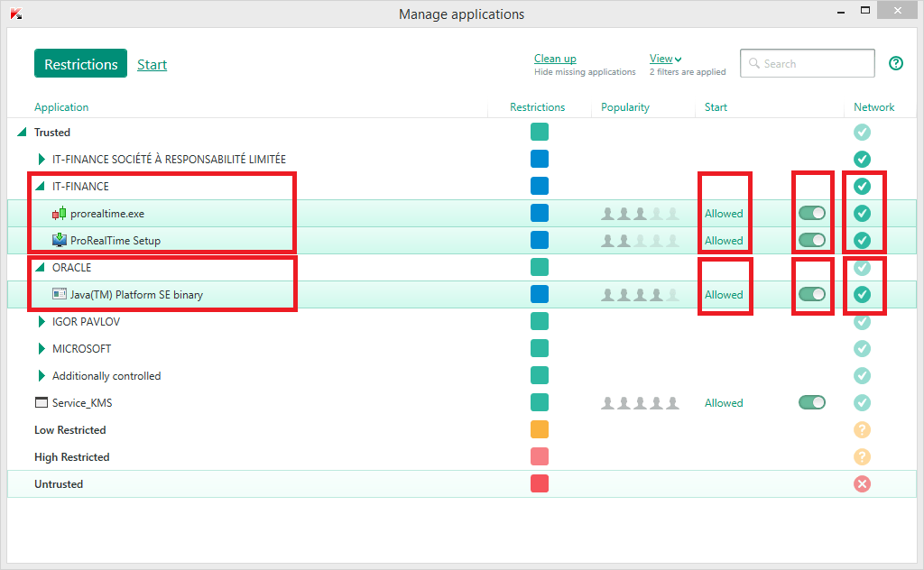The height and width of the screenshot is (570, 924).
Task: Click network checkmark for prorealtime.exe
Action: [x=862, y=213]
